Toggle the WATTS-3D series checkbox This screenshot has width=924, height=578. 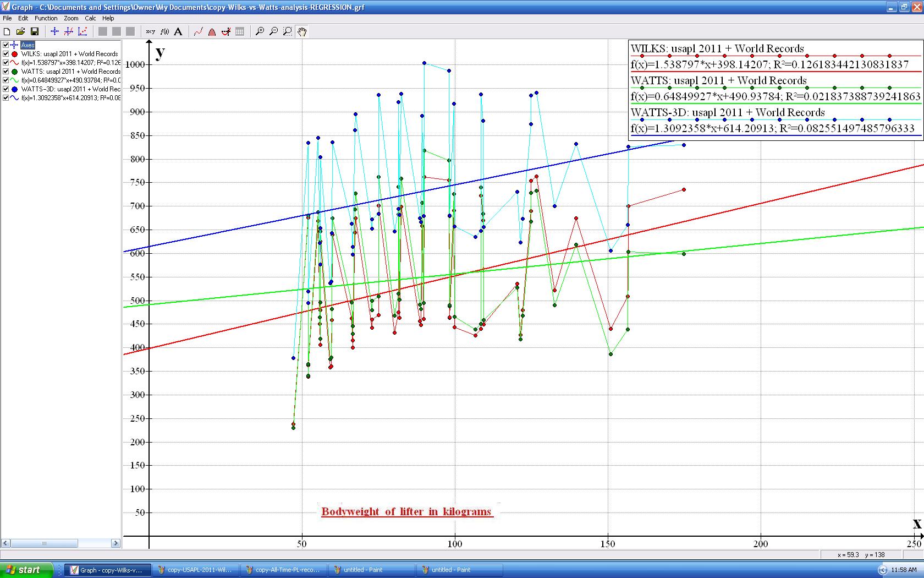click(6, 89)
